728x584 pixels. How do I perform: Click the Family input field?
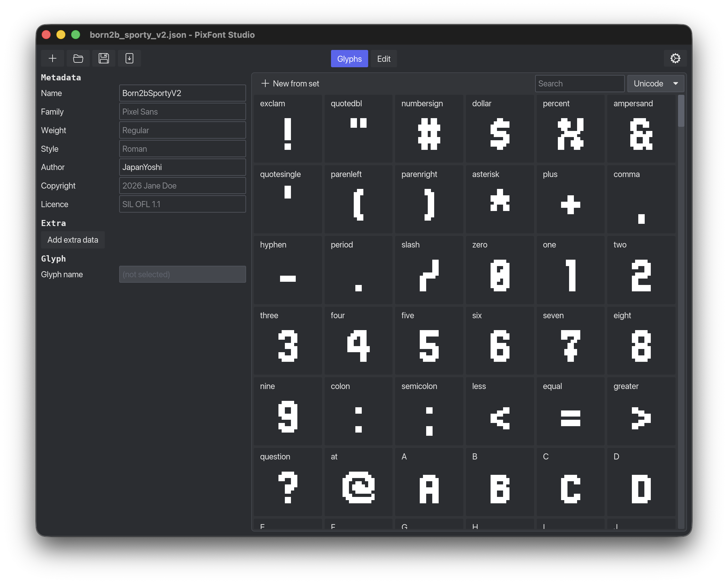(182, 112)
